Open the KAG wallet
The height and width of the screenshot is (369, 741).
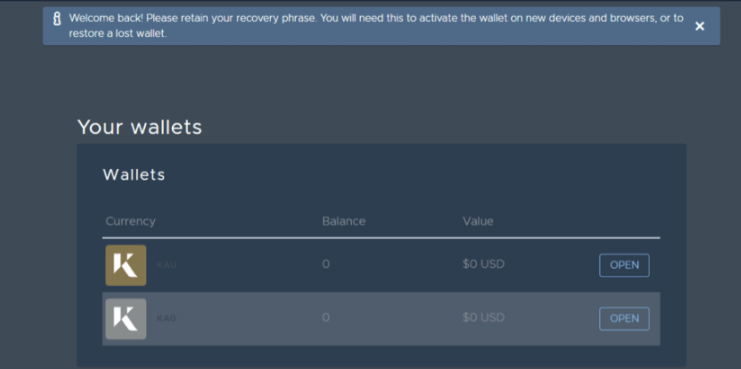pyautogui.click(x=624, y=319)
